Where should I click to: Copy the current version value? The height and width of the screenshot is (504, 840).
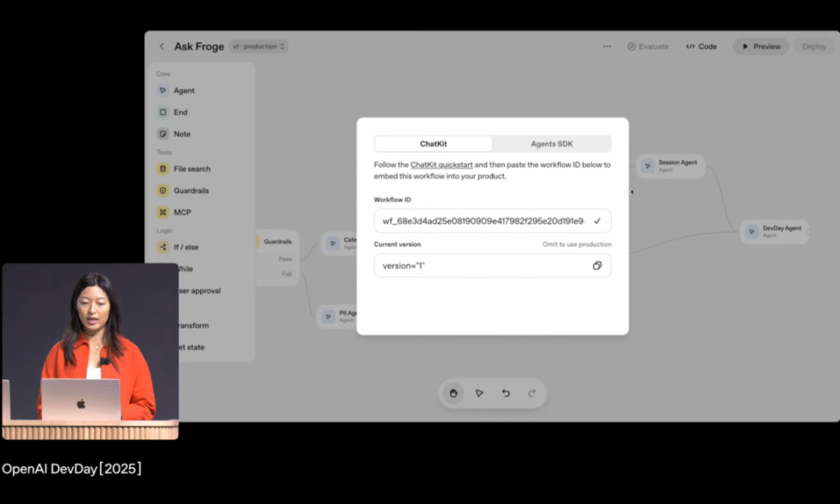point(597,265)
